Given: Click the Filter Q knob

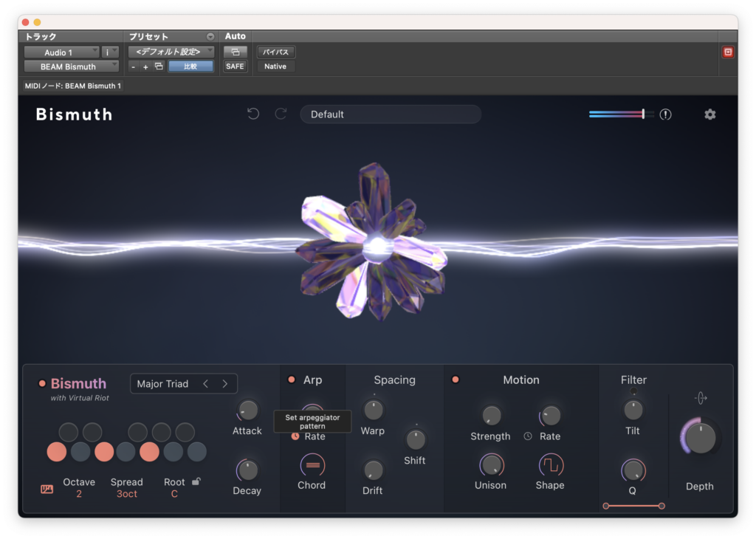Looking at the screenshot, I should 633,470.
